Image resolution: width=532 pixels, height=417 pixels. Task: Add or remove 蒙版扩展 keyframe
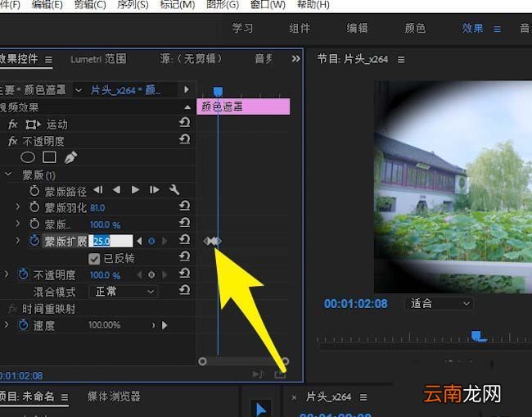(151, 241)
